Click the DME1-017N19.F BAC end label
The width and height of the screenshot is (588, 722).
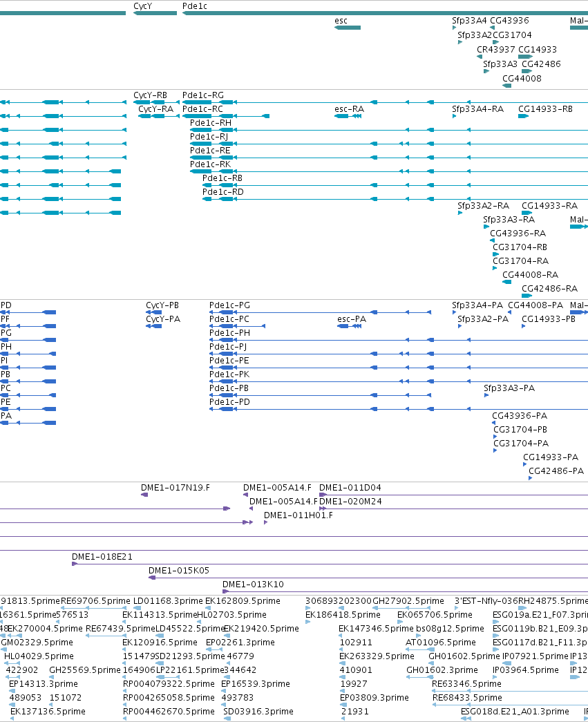[175, 488]
